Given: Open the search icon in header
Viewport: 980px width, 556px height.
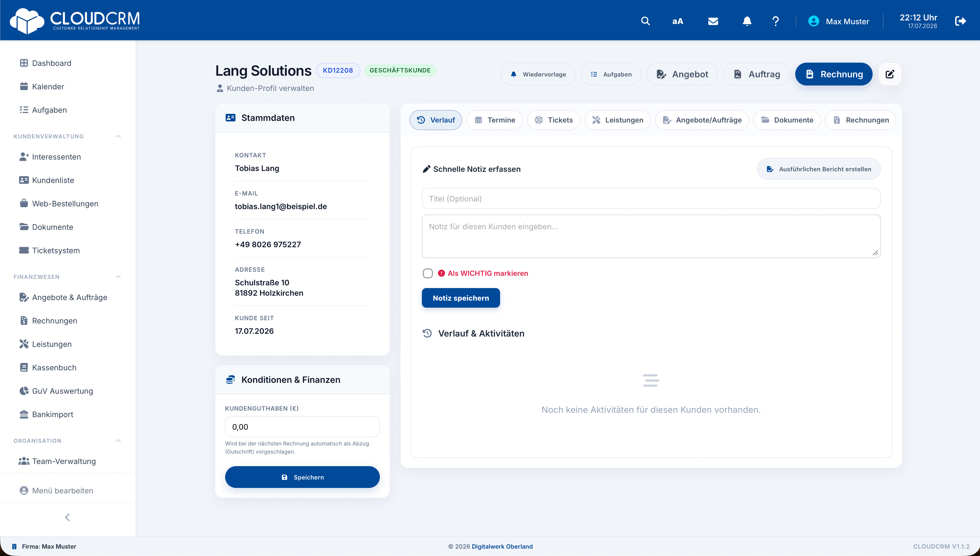Looking at the screenshot, I should point(645,21).
